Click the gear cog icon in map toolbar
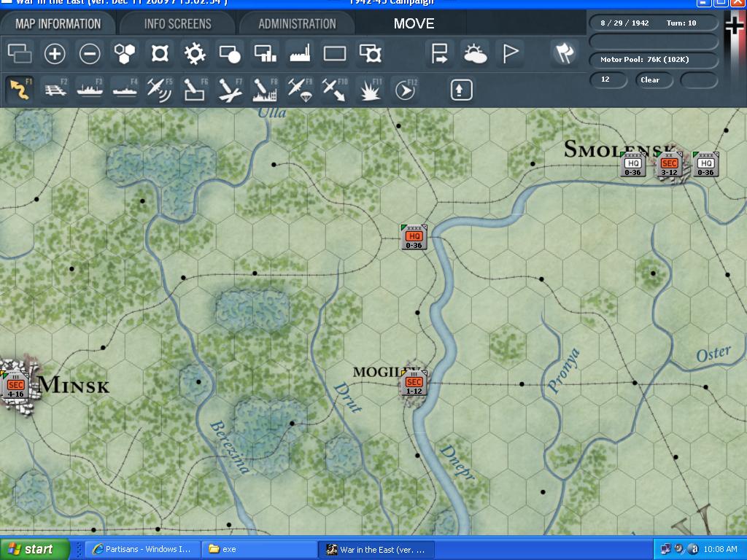 click(x=195, y=53)
